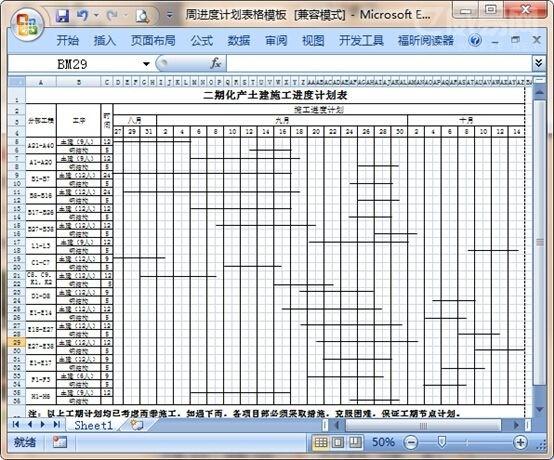The image size is (554, 460).
Task: Click the macro record status bar icon
Action: pyautogui.click(x=59, y=442)
